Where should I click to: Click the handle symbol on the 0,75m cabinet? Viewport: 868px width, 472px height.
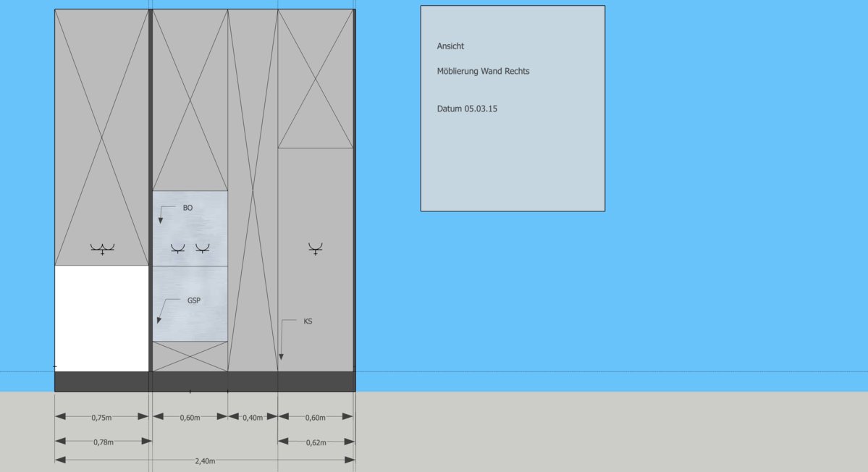102,249
